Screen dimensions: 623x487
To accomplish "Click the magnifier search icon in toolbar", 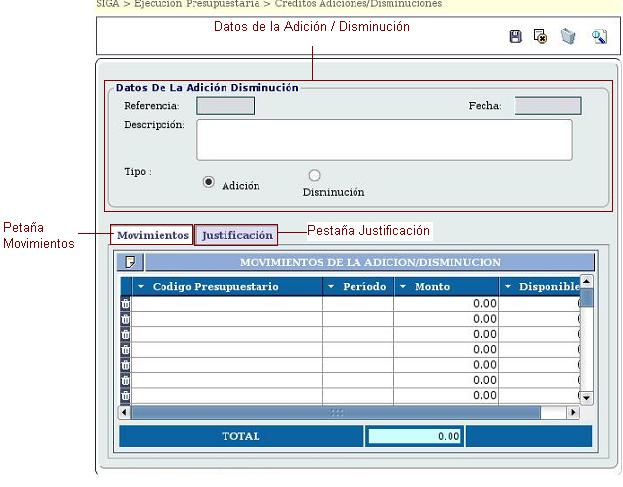I will click(598, 37).
